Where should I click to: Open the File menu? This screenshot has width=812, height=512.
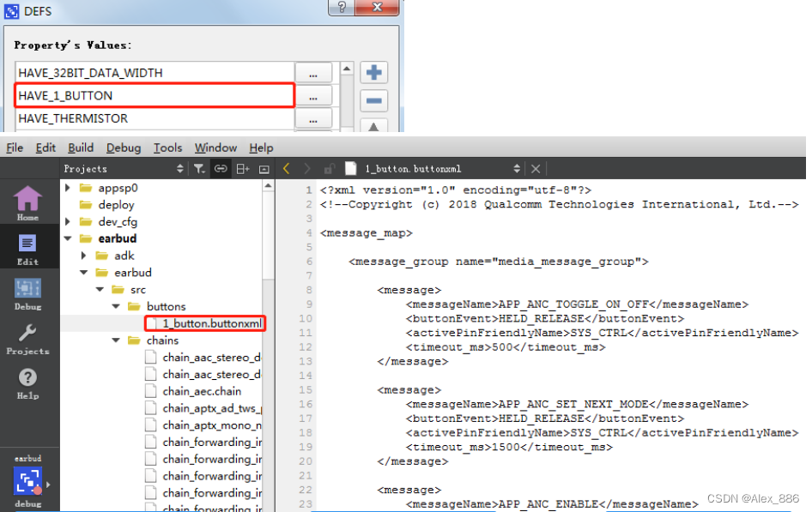tap(15, 148)
